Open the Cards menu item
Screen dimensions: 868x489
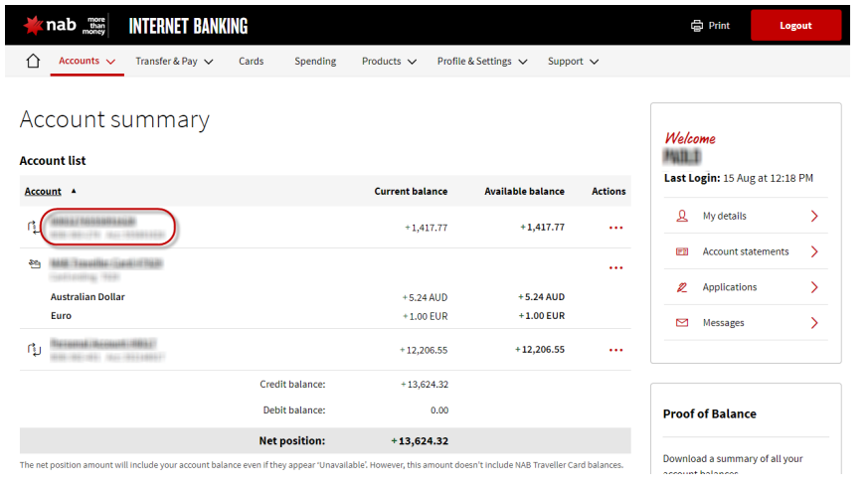(252, 61)
